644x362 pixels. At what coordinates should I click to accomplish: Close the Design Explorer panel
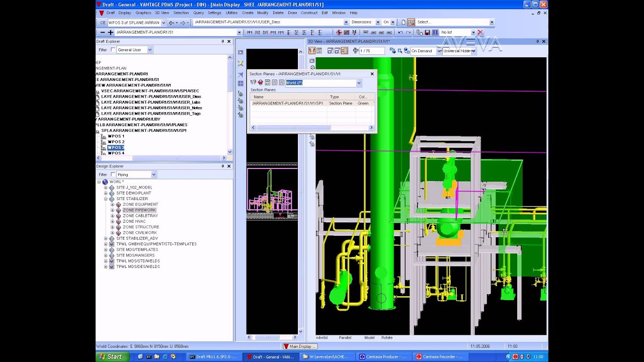pos(229,166)
